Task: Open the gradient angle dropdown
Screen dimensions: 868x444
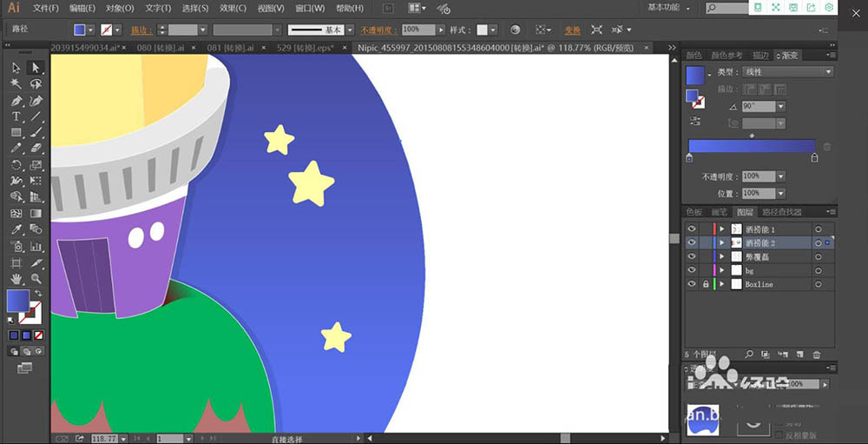Action: [x=781, y=106]
